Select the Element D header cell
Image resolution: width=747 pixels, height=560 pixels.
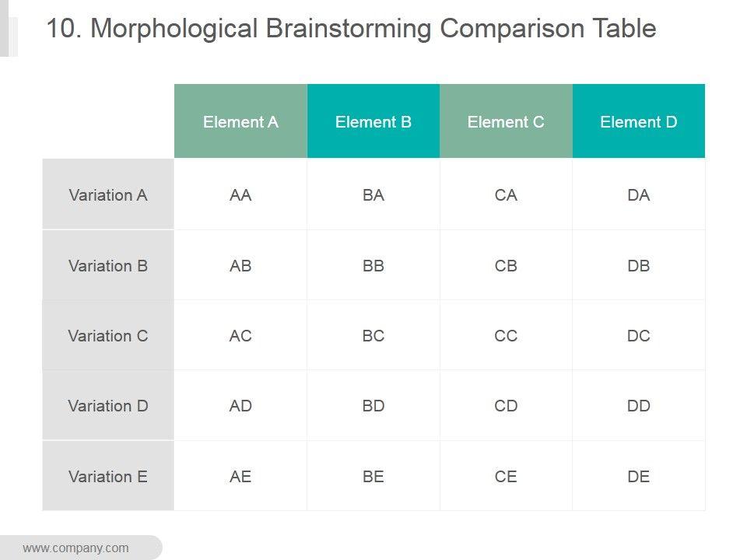tap(639, 122)
